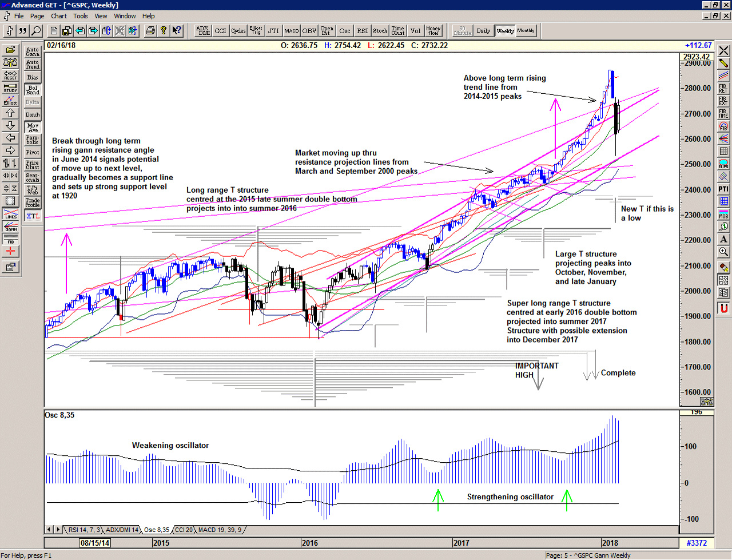Open the Chart menu
732x560 pixels.
(59, 16)
